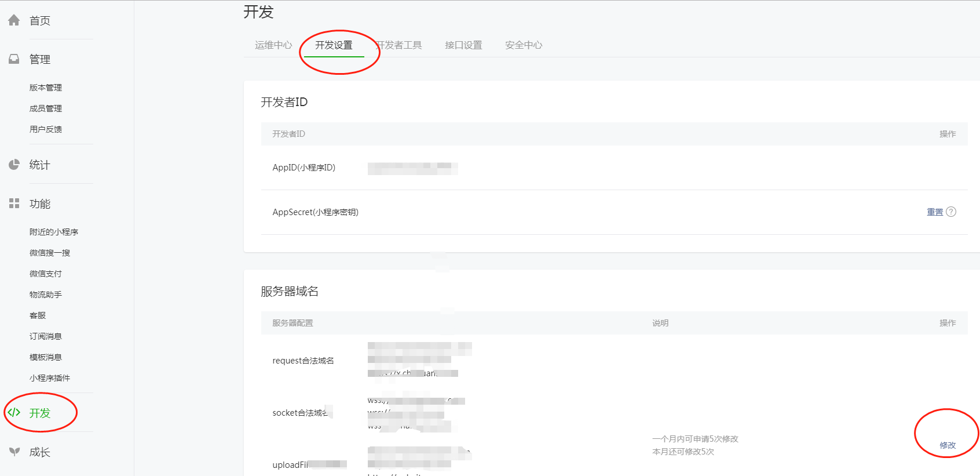
Task: Click the help question mark near 重置
Action: (x=951, y=212)
